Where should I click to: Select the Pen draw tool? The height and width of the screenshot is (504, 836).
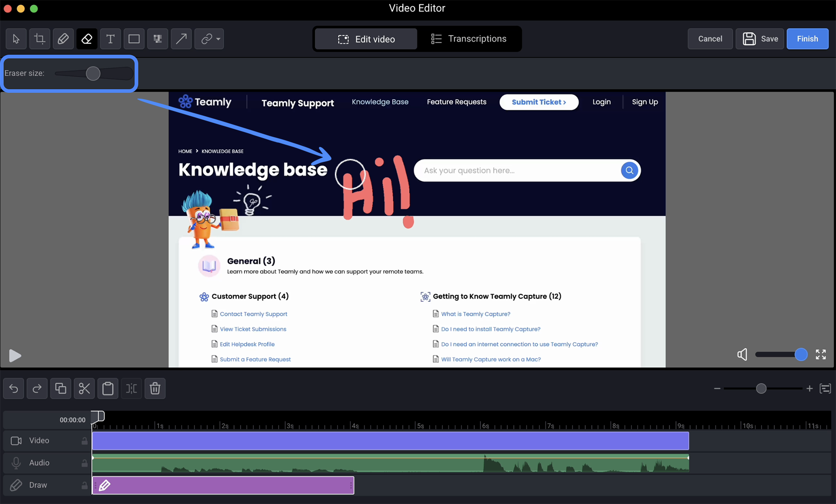(63, 39)
